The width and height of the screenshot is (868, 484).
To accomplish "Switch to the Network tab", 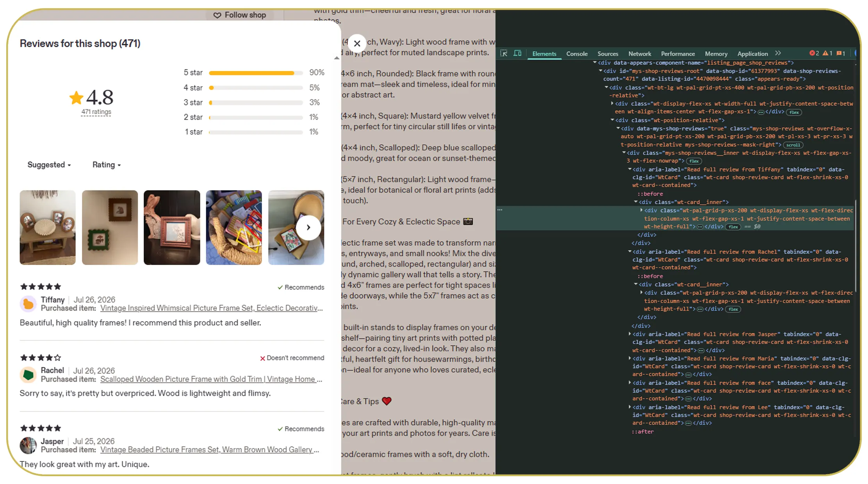I will click(640, 54).
